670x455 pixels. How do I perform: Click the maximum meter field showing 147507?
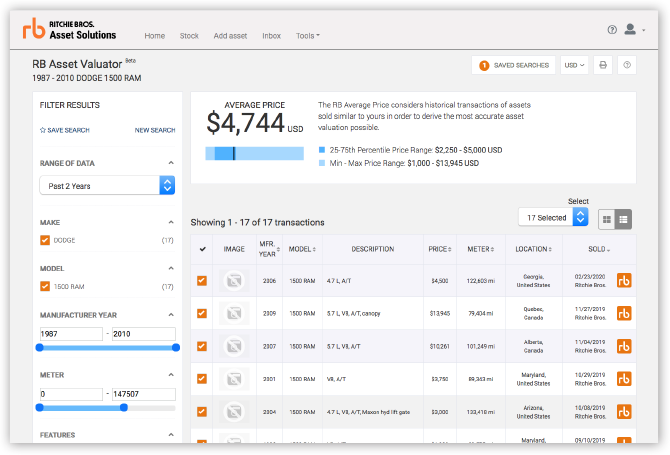pos(144,394)
